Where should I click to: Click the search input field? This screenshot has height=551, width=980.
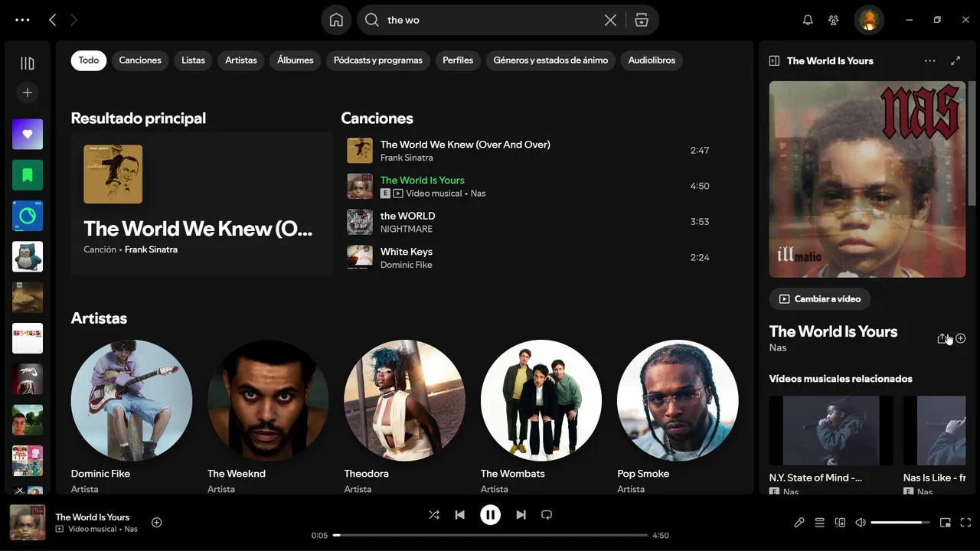coord(490,20)
